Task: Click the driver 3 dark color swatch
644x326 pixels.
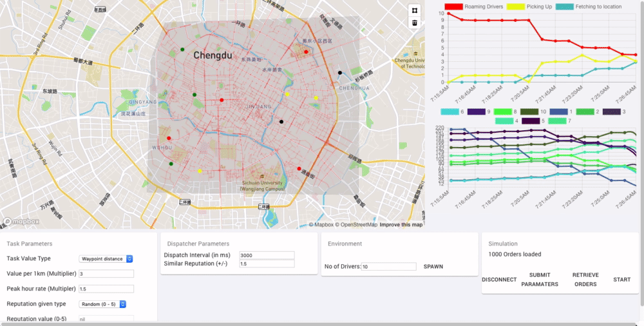Action: pyautogui.click(x=612, y=112)
